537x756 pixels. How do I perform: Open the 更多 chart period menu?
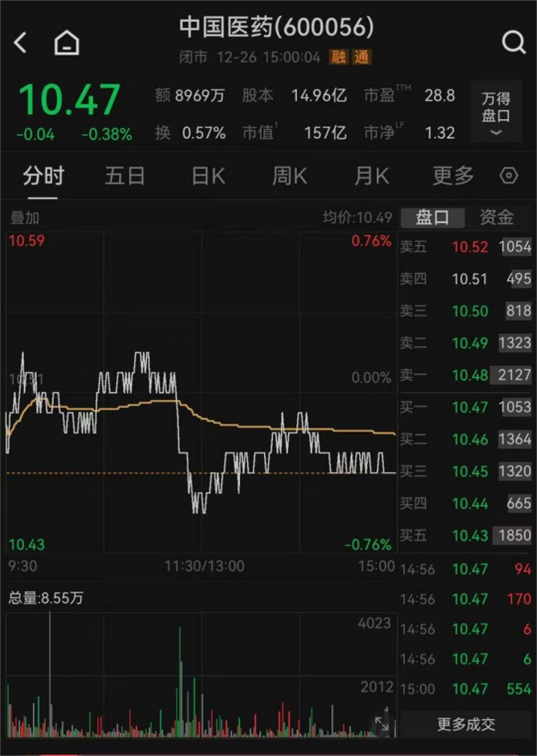click(453, 176)
